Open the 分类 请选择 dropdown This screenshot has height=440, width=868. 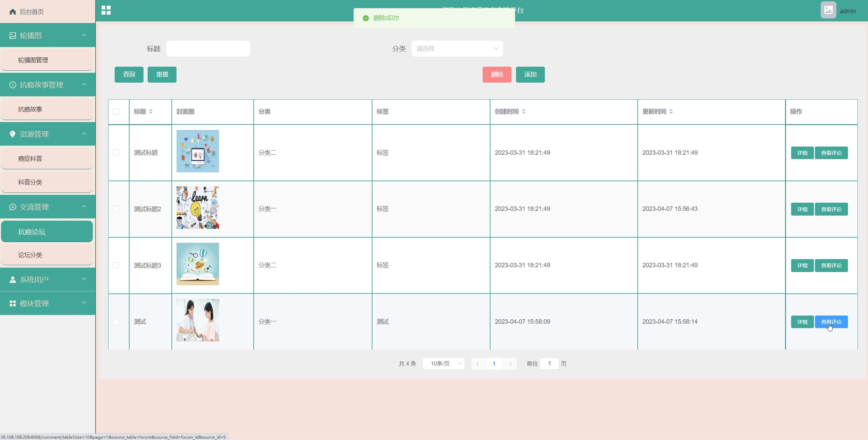pyautogui.click(x=457, y=49)
